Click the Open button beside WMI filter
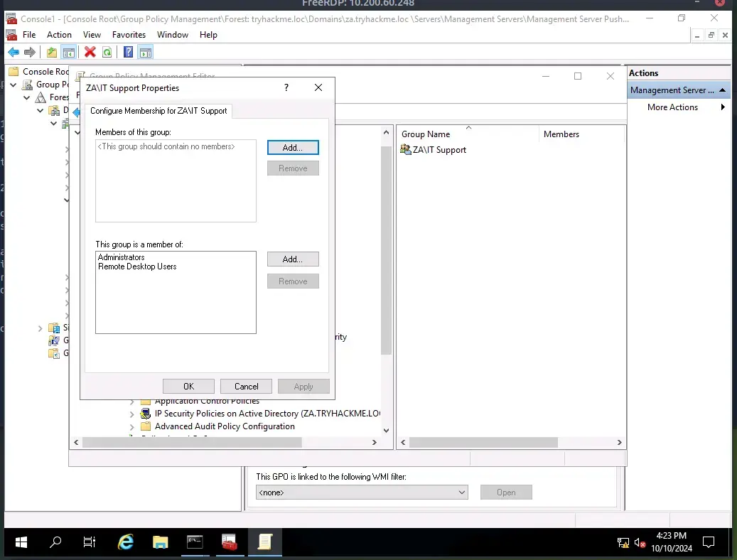The width and height of the screenshot is (737, 560). (506, 492)
